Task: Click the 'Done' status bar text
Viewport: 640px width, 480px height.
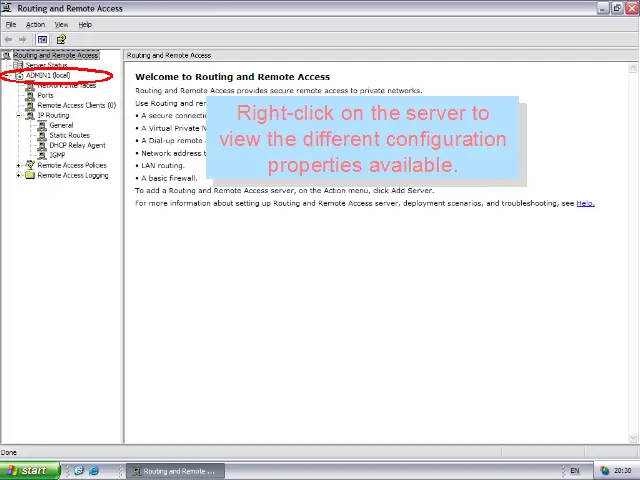Action: pyautogui.click(x=9, y=453)
